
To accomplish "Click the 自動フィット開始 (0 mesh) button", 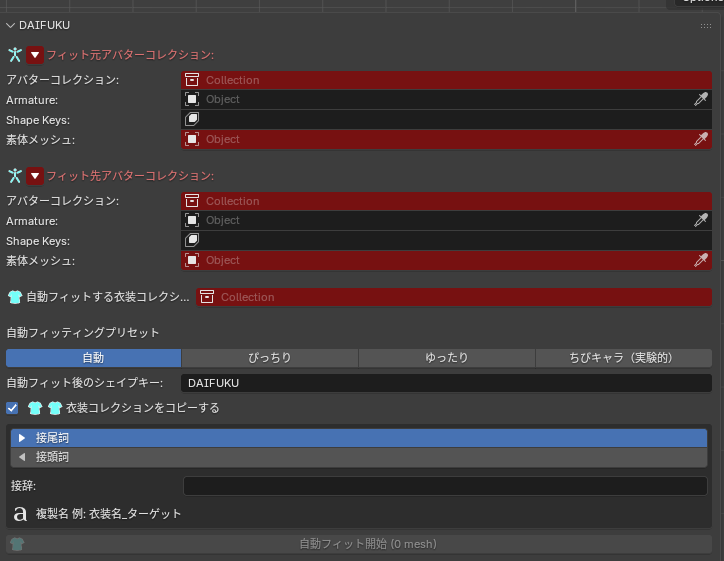I will (359, 544).
